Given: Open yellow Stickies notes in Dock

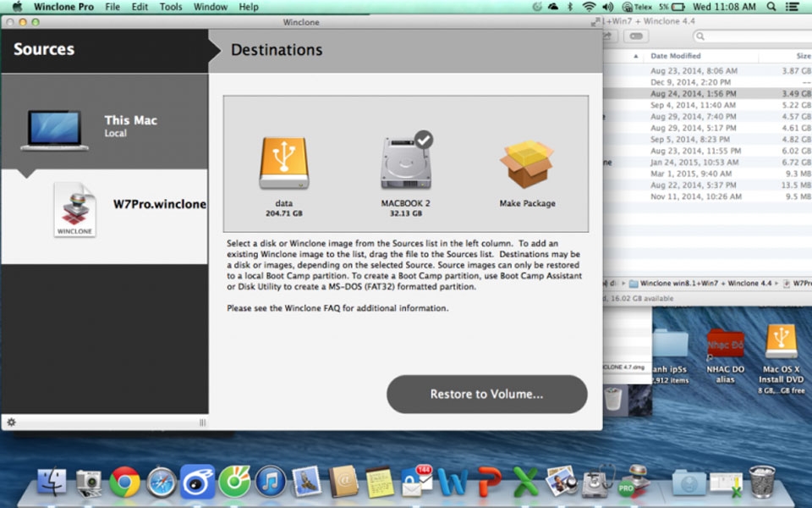Looking at the screenshot, I should [380, 483].
